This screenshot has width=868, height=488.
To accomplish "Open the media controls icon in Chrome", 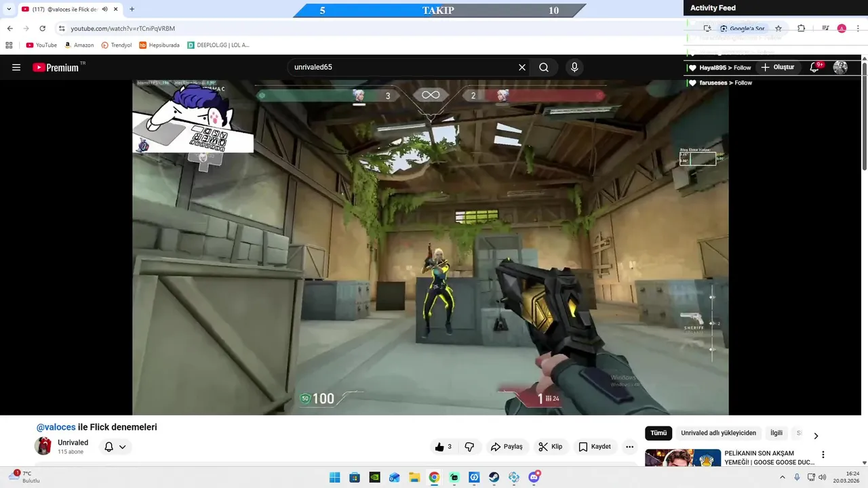I will pos(825,28).
